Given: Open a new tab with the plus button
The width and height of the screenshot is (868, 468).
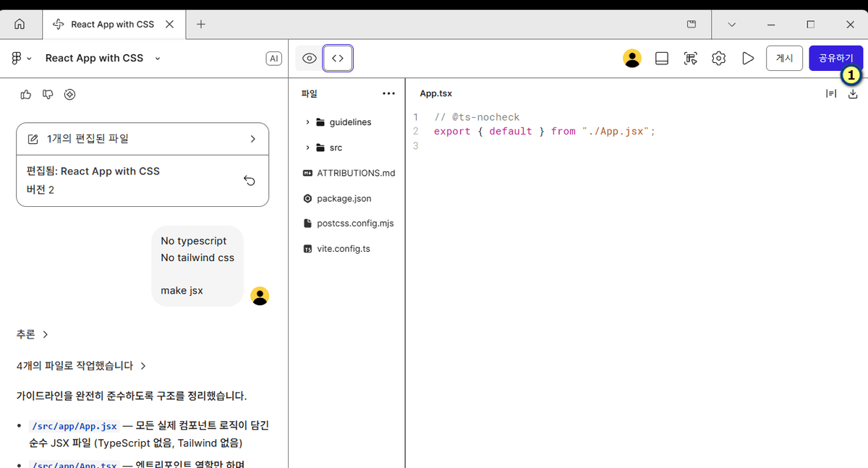Looking at the screenshot, I should coord(201,25).
